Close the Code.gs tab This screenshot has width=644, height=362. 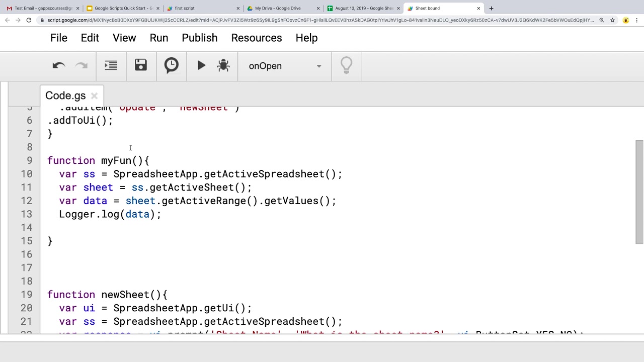click(94, 96)
